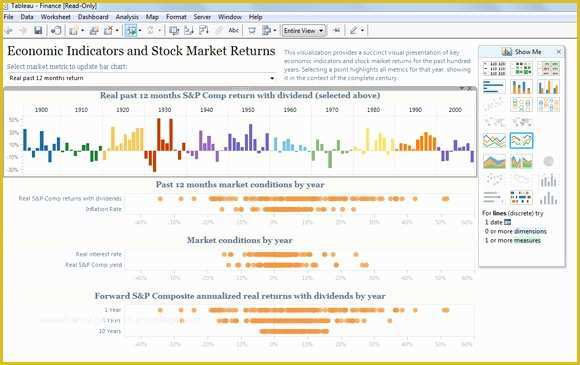Select the pie chart in Show Me
The image size is (580, 365).
coord(549,161)
